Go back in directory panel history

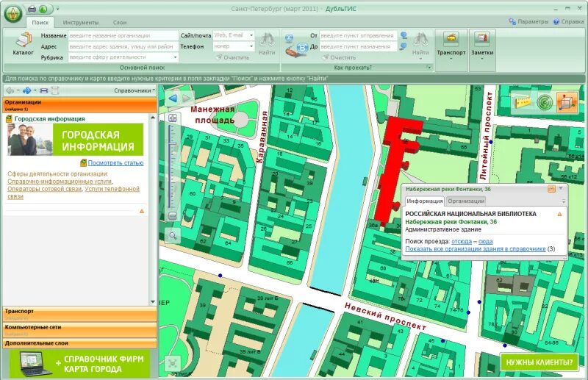[10, 90]
